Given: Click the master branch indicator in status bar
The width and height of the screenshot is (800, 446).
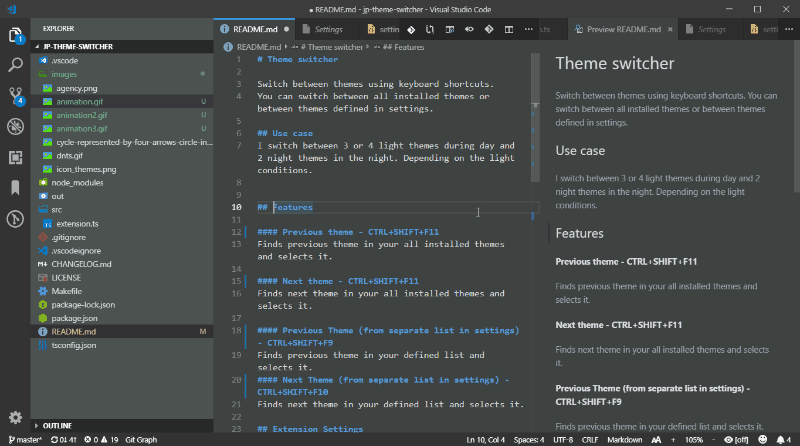Looking at the screenshot, I should coord(25,440).
